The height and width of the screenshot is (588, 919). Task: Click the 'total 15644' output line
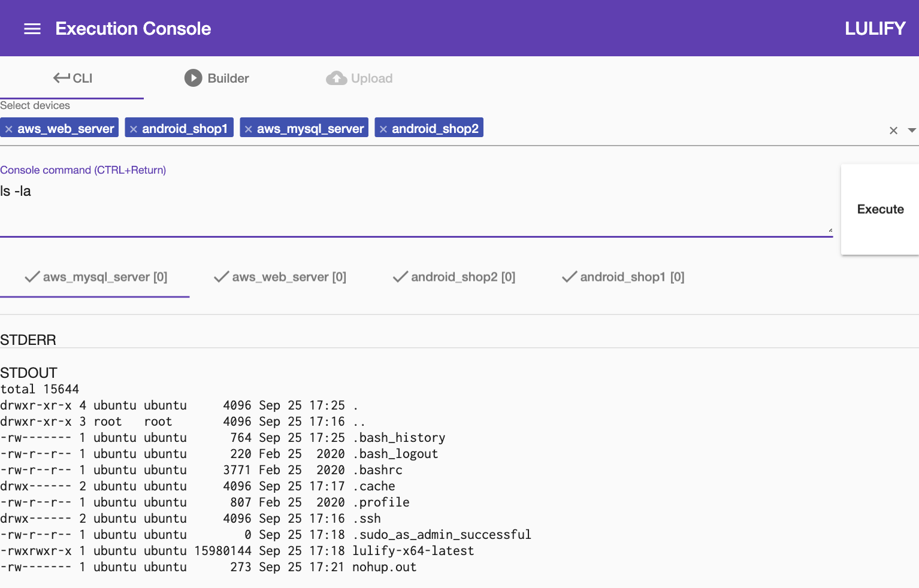point(40,389)
